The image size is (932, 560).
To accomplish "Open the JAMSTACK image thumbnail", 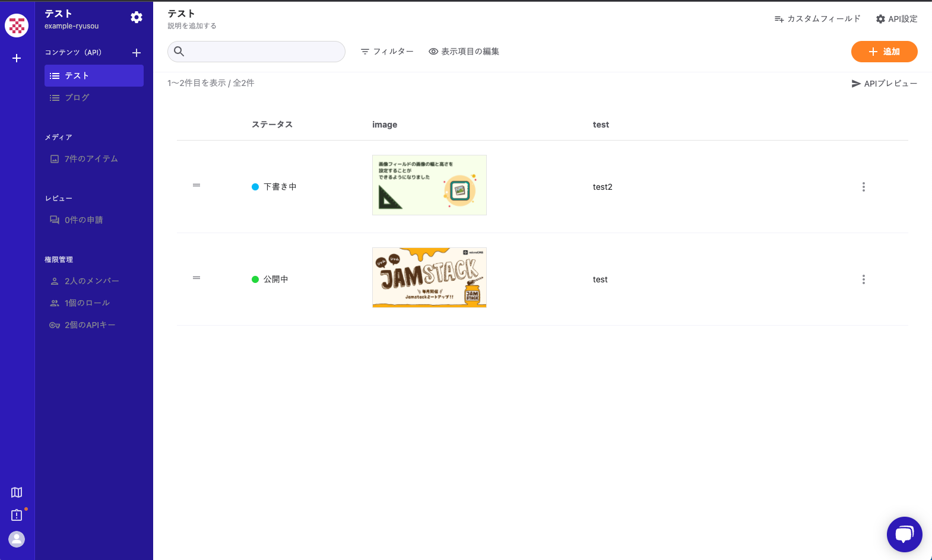I will click(429, 278).
